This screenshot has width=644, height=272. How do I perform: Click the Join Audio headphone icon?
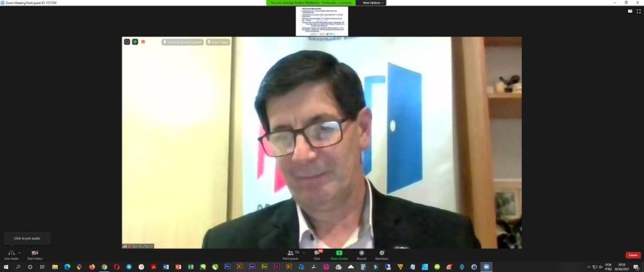(x=11, y=252)
